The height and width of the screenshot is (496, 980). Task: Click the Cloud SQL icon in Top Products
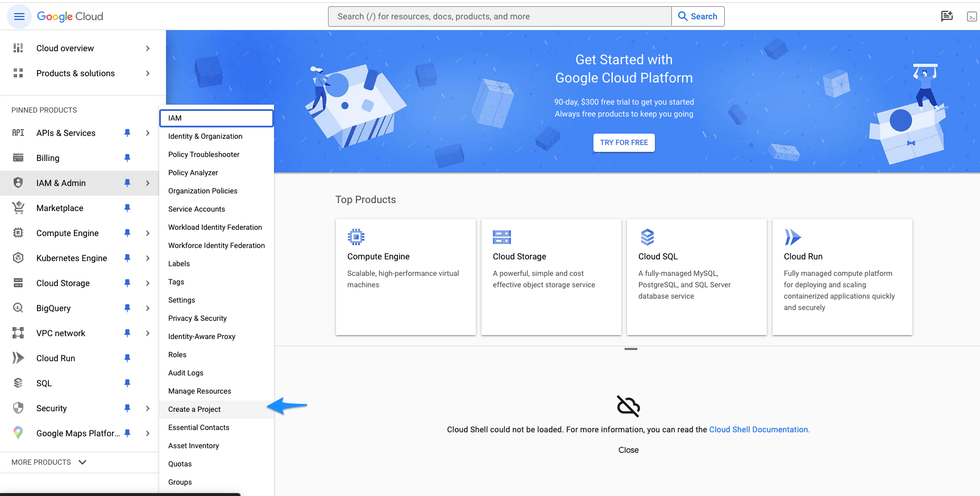[647, 237]
